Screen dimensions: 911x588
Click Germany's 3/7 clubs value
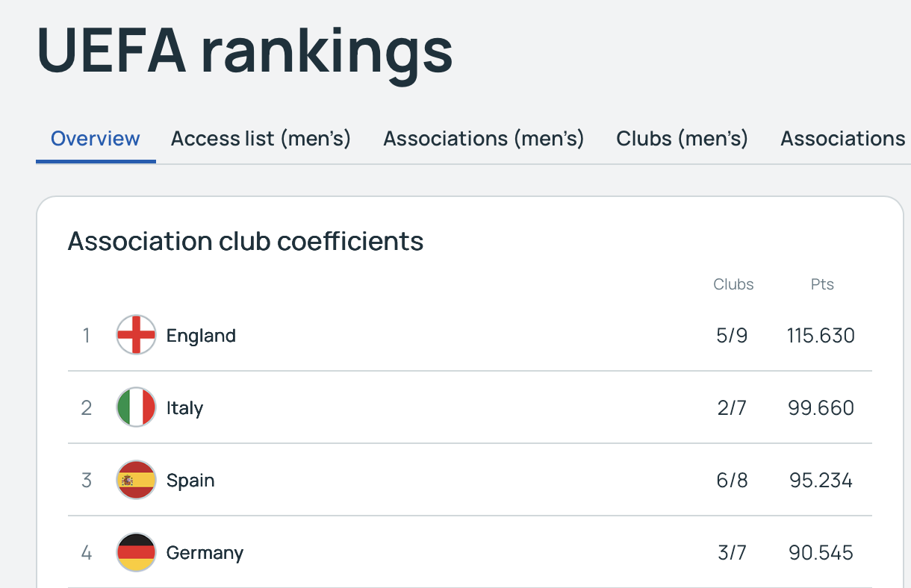732,553
